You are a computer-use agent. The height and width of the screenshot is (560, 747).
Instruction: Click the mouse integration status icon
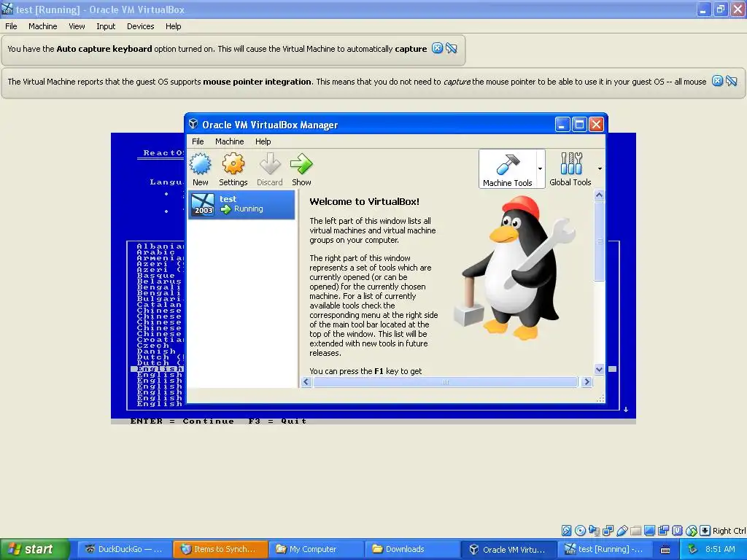pyautogui.click(x=692, y=531)
